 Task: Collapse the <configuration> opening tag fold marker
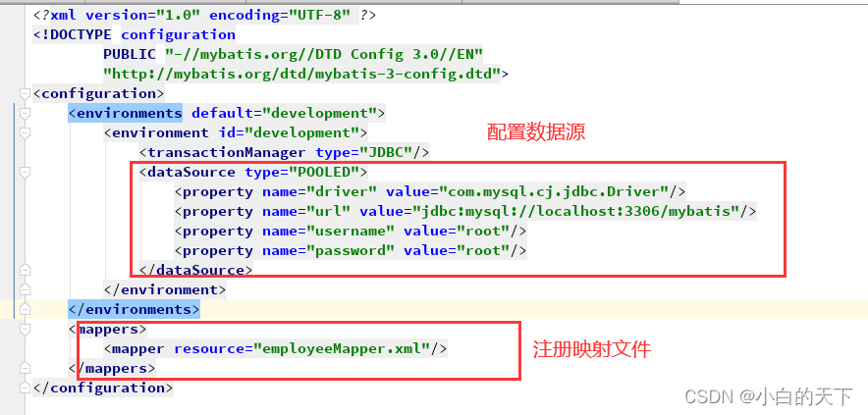pos(24,93)
